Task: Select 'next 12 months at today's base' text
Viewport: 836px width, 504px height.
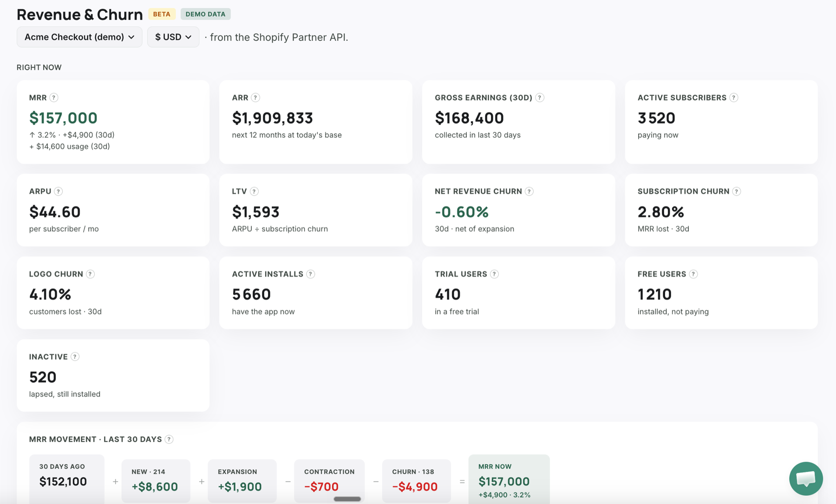Action: [287, 135]
